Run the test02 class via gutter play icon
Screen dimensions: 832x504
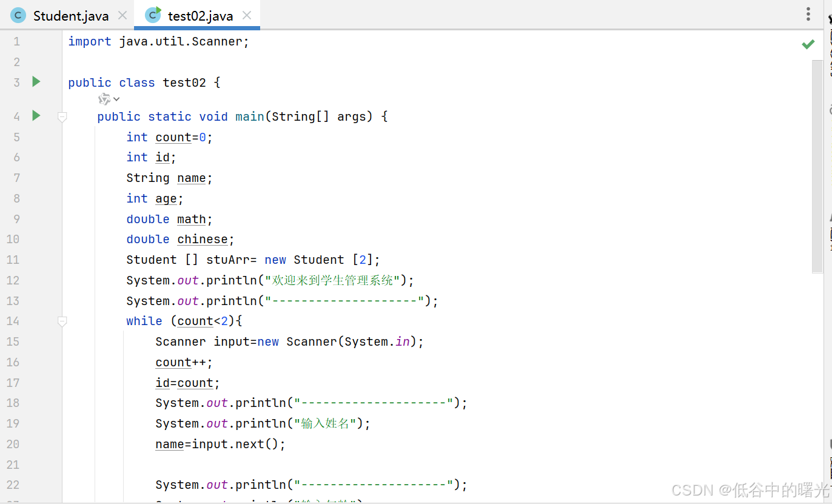[x=35, y=82]
